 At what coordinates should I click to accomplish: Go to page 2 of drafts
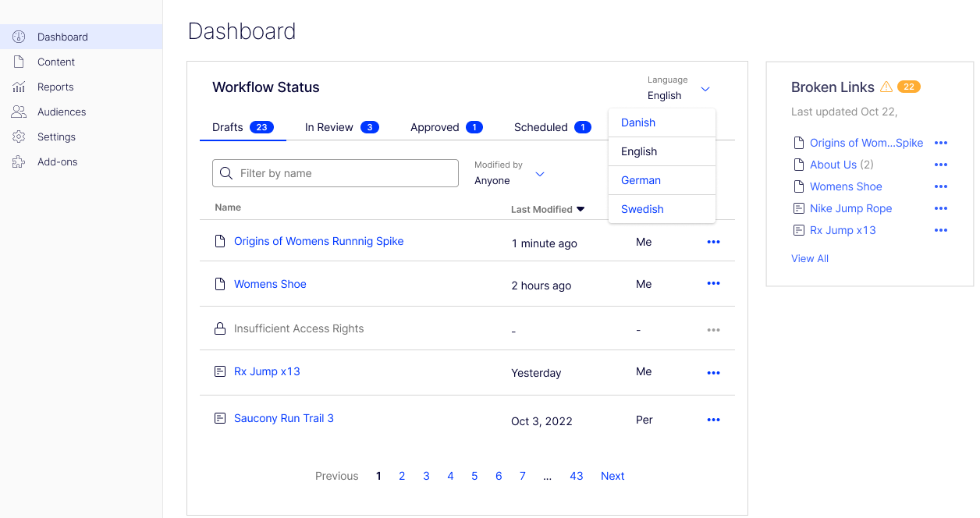[402, 476]
